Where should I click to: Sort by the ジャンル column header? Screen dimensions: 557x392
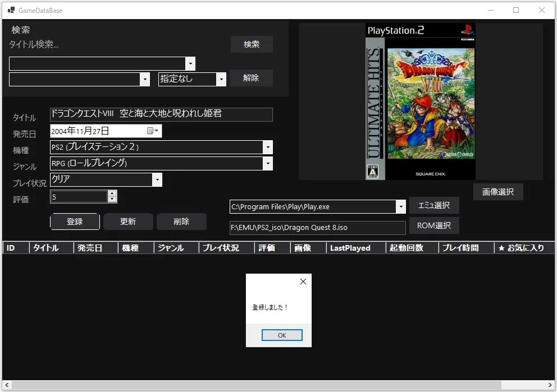176,248
